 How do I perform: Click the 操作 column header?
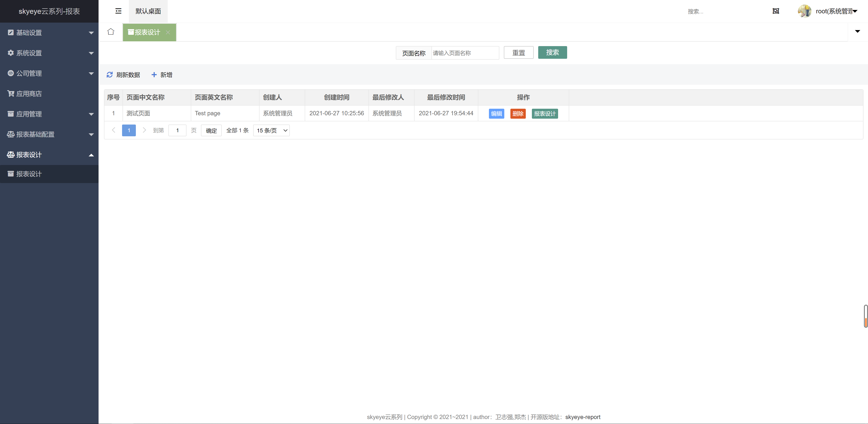pyautogui.click(x=523, y=97)
